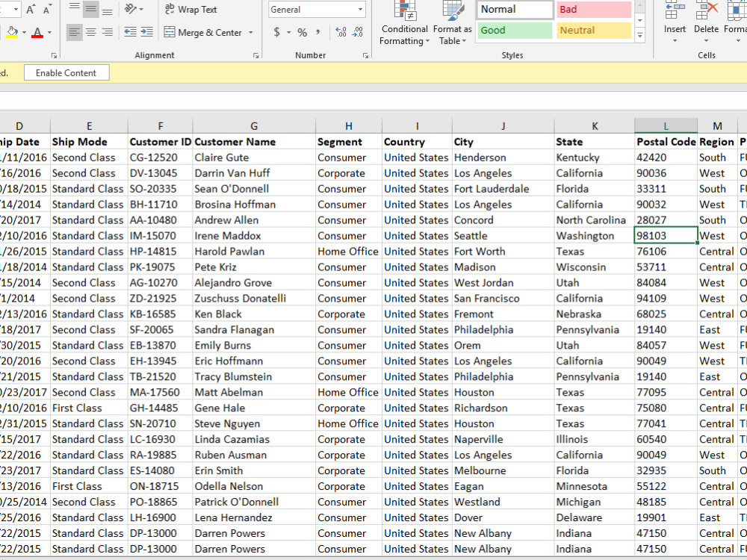Select column L header
This screenshot has width=747, height=560.
coord(666,126)
